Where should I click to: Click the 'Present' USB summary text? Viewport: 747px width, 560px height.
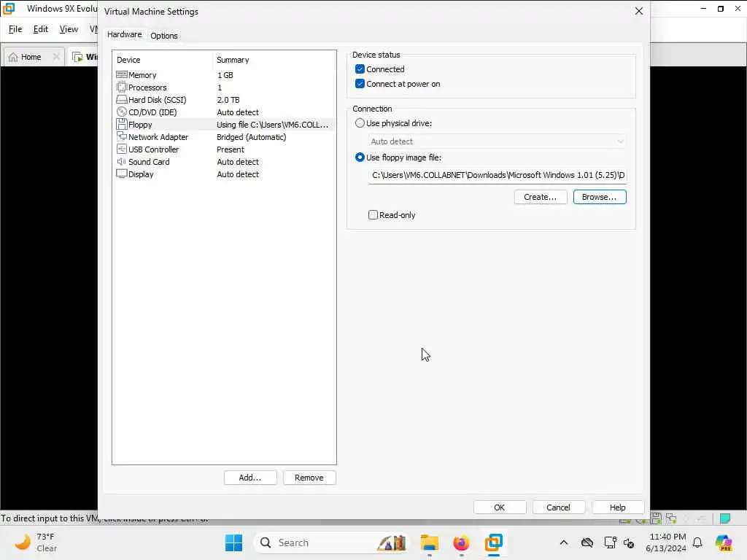pos(231,149)
